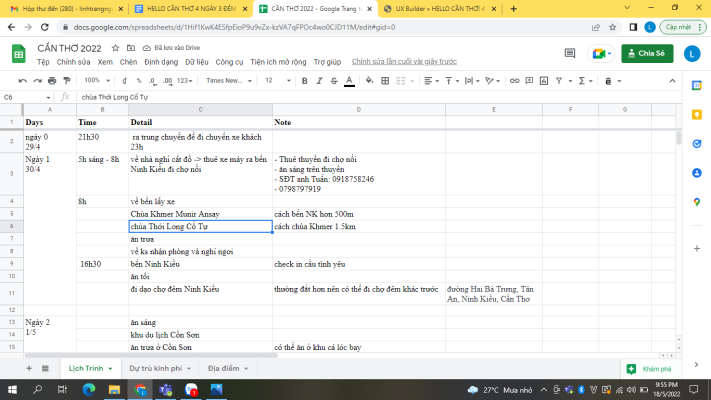Toggle bold formatting
Screen dimensions: 711x400
(x=306, y=80)
